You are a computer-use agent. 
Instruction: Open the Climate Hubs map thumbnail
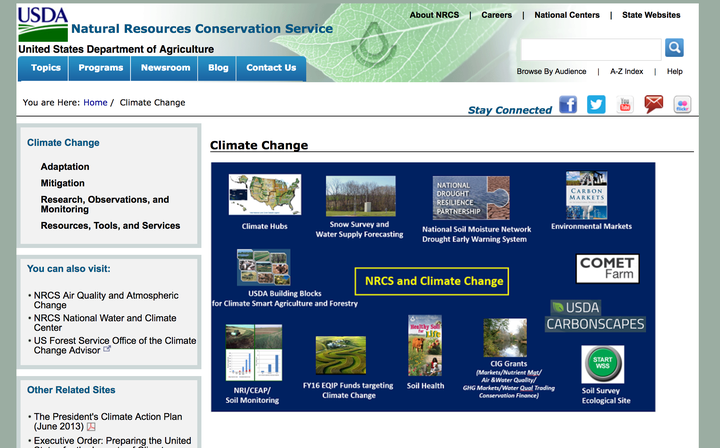(x=265, y=194)
